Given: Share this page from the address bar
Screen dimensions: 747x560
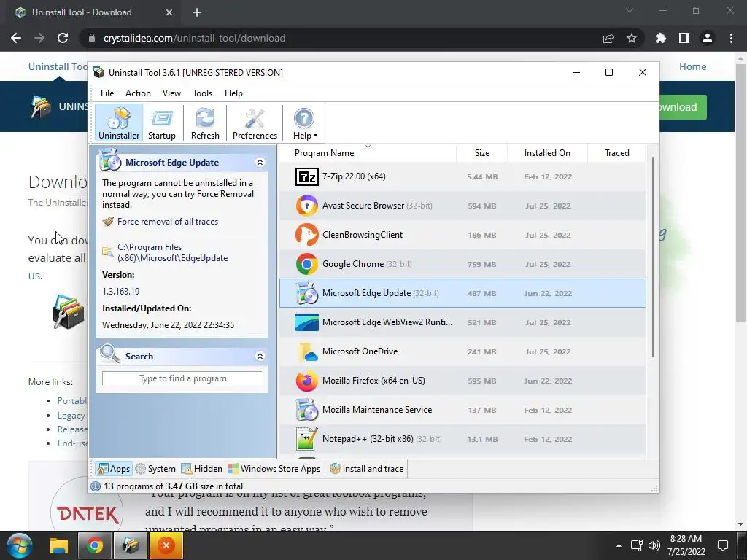Looking at the screenshot, I should pos(608,38).
